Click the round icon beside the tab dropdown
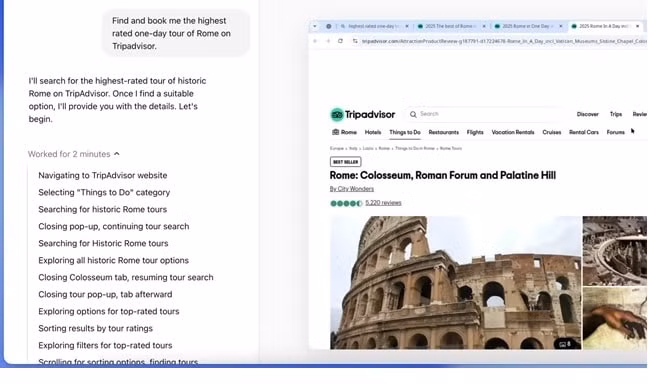The width and height of the screenshot is (648, 384). click(329, 26)
